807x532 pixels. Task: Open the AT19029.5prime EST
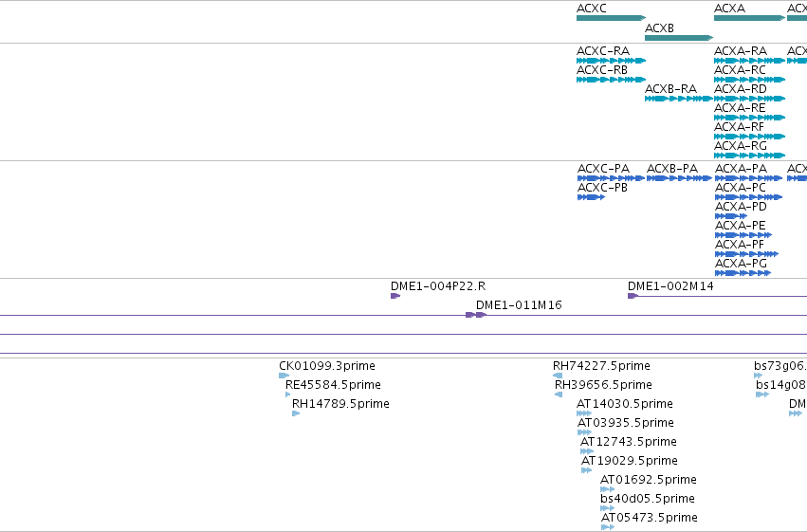(586, 470)
